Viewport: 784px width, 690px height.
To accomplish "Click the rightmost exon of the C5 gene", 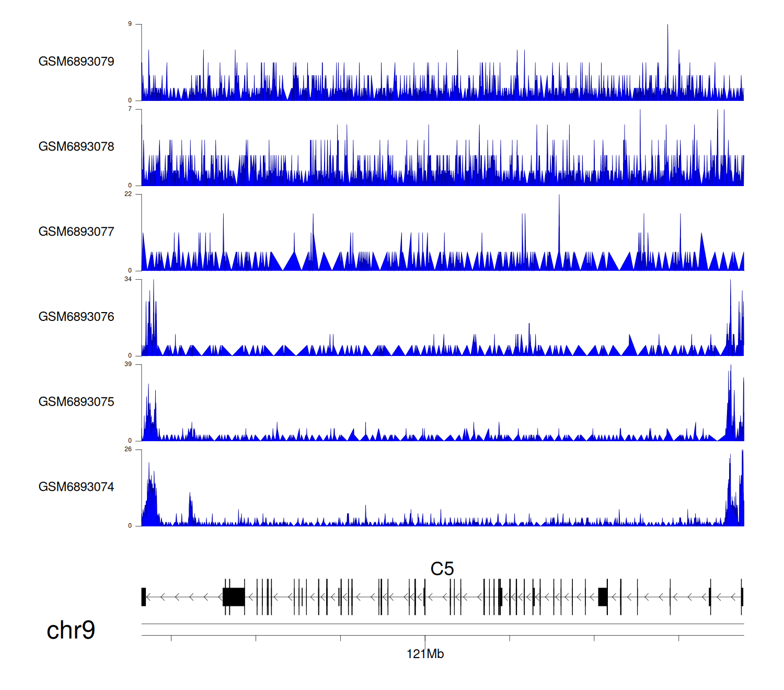I will (x=742, y=597).
